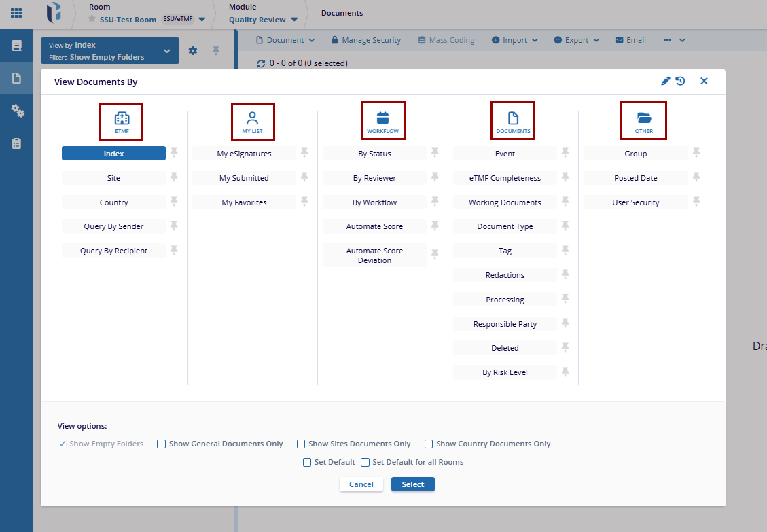The height and width of the screenshot is (532, 767).
Task: Click the Other folder icon
Action: (643, 118)
